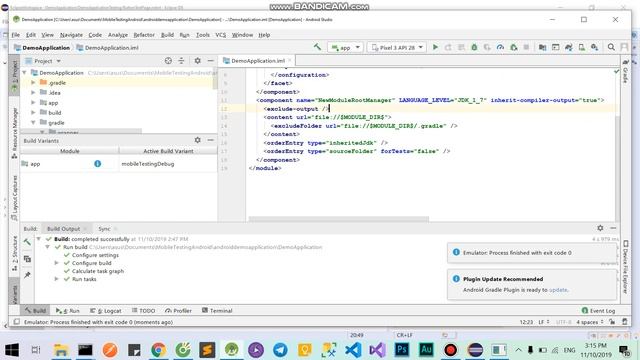The image size is (640, 360).
Task: Hide the Project panel with minus icon
Action: (x=211, y=61)
